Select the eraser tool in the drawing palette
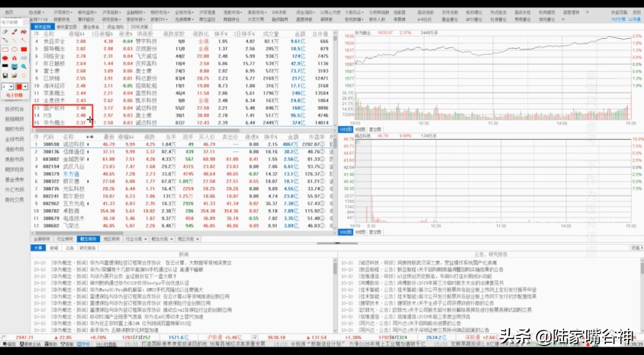This screenshot has height=355, width=644. [x=5, y=32]
